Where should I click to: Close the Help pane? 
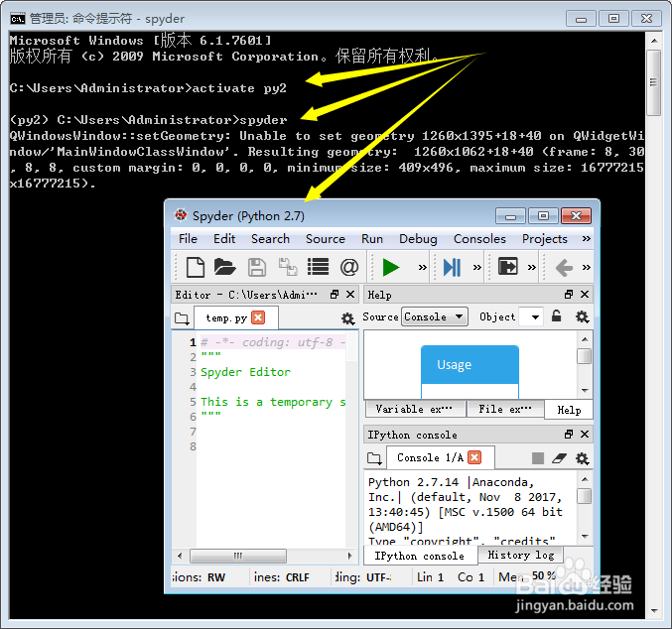585,295
